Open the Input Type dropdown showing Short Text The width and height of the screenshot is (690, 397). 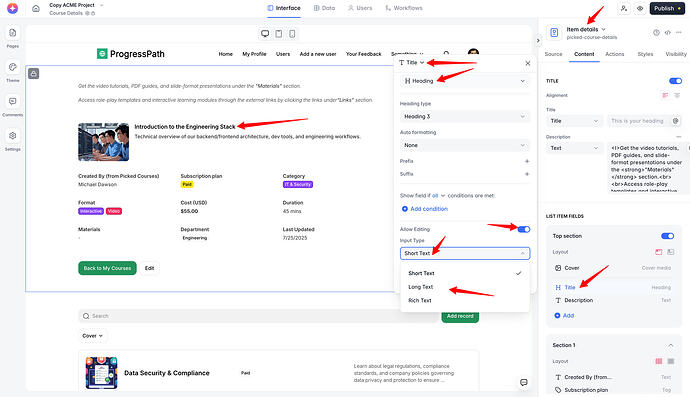click(x=465, y=253)
